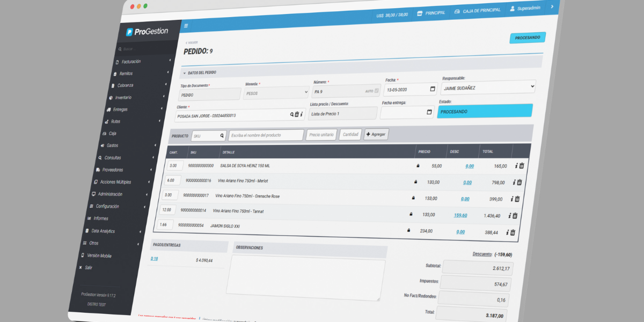Click the Agregar button
Viewport: 644px width, 322px height.
(x=376, y=134)
